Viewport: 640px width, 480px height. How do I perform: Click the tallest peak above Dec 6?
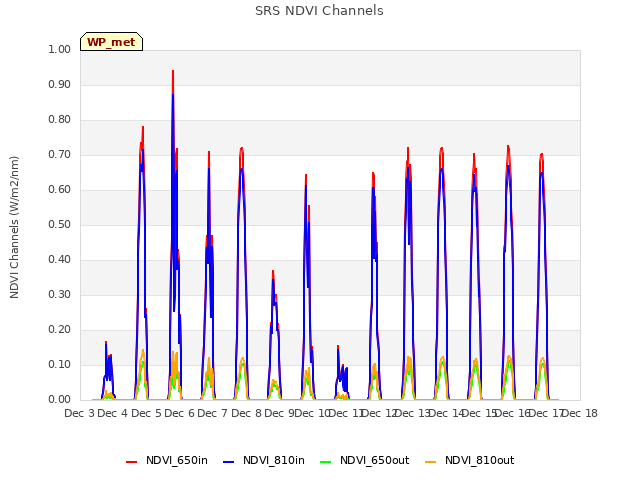[x=173, y=71]
